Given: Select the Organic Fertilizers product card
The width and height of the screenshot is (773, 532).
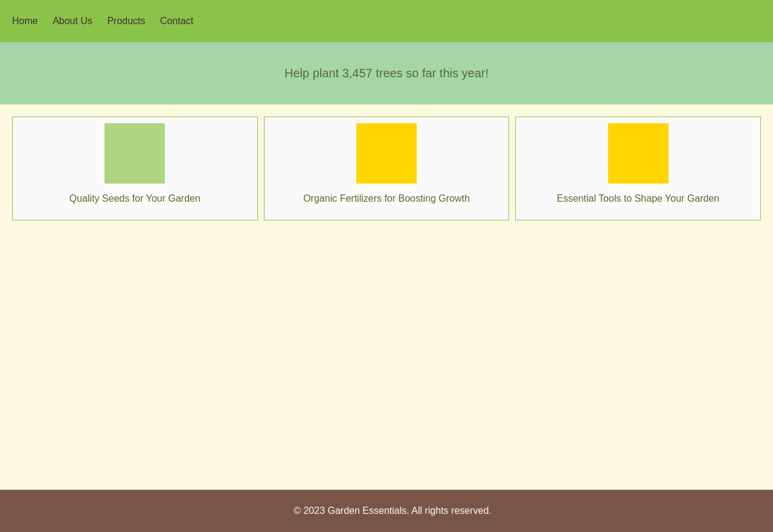Looking at the screenshot, I should click(386, 168).
